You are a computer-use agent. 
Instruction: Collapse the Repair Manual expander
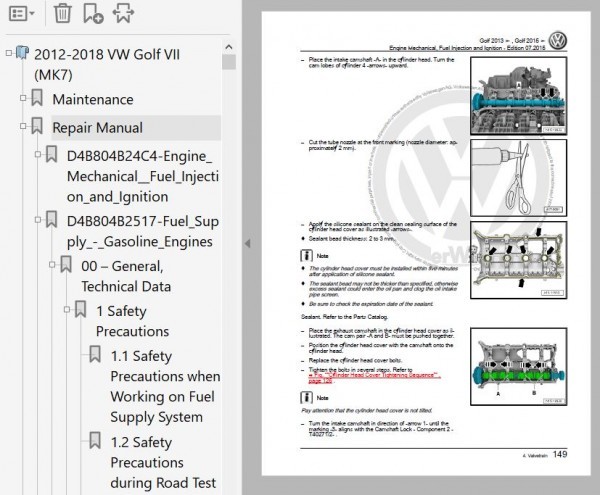(23, 125)
